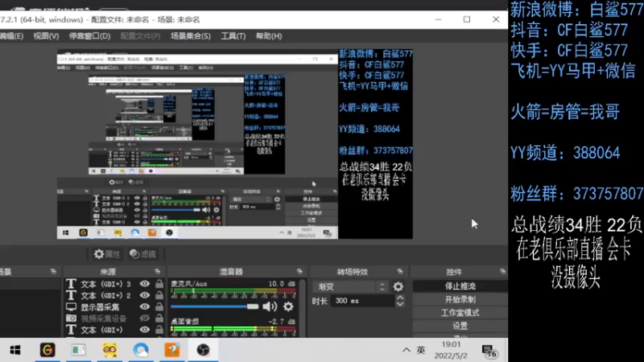Open the blue cloud browser taskbar icon
This screenshot has width=644, height=362.
[141, 350]
